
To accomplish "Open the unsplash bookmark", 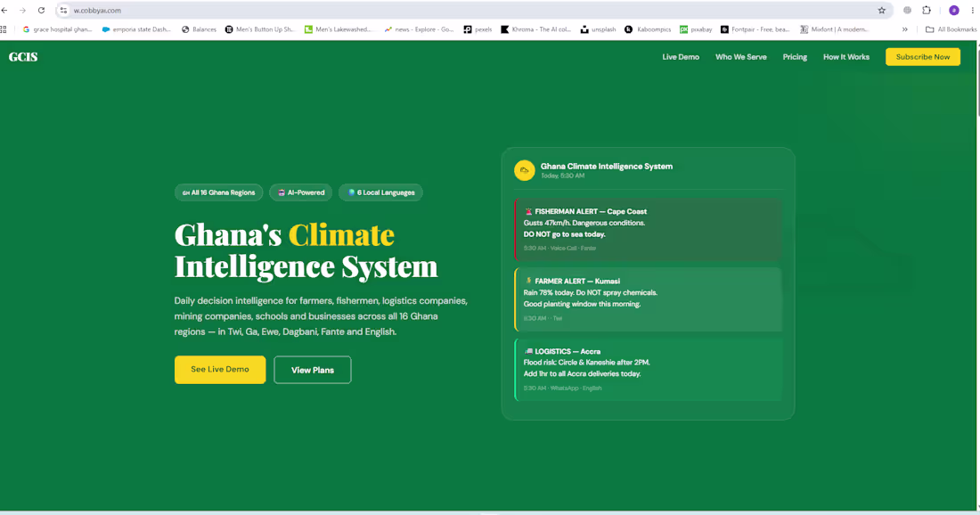I will tap(598, 29).
